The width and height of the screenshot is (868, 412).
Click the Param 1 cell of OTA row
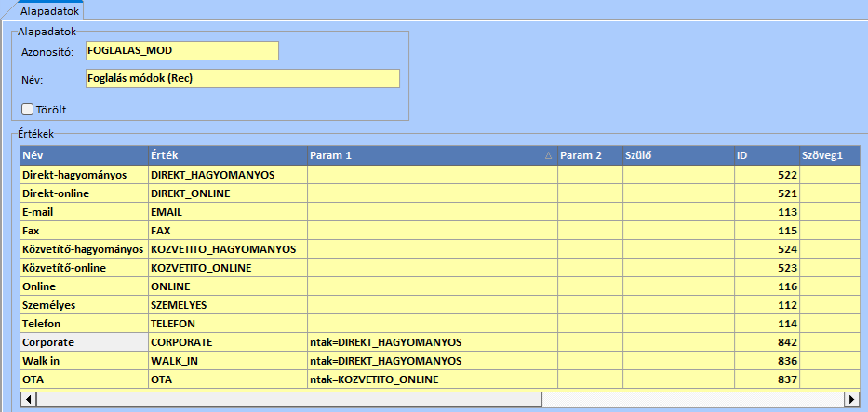(x=432, y=379)
